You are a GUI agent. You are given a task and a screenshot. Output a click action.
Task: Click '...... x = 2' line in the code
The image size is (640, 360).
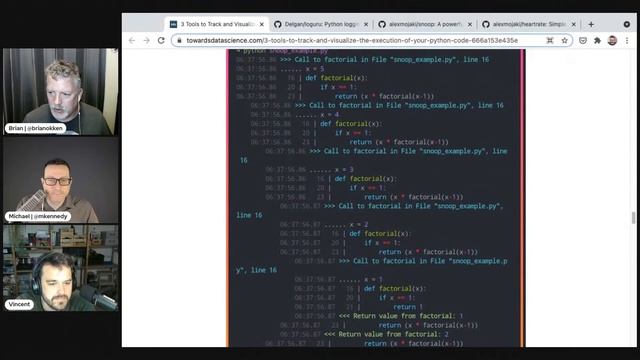tap(346, 224)
